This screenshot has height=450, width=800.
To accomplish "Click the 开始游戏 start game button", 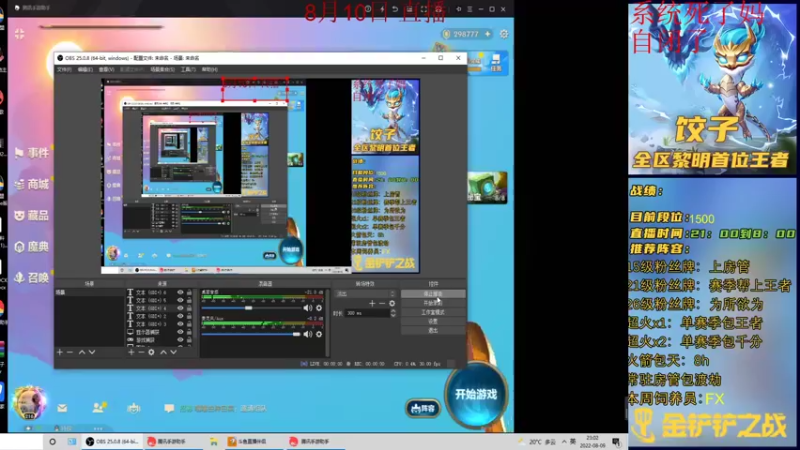I will click(x=476, y=394).
